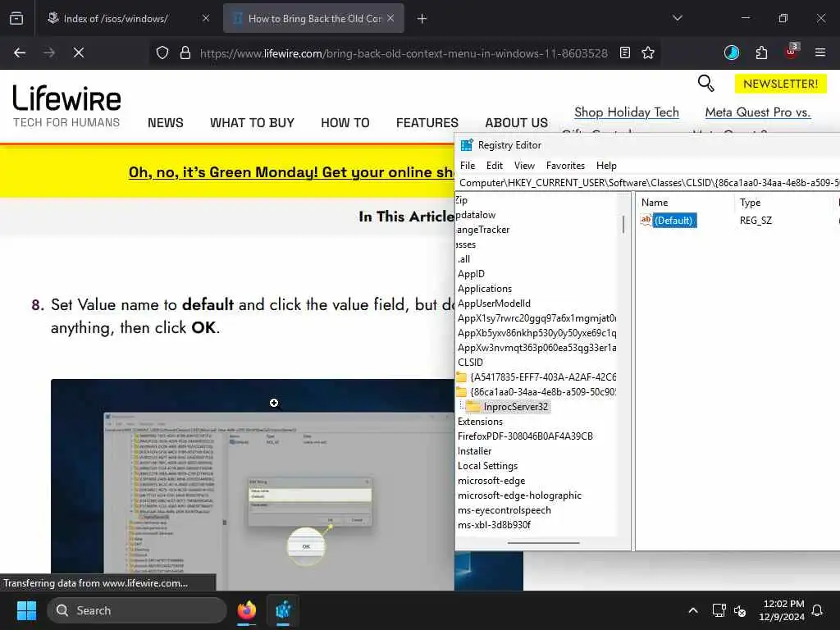Image resolution: width=840 pixels, height=630 pixels.
Task: Open the Favorites menu in Registry Editor
Action: click(565, 166)
